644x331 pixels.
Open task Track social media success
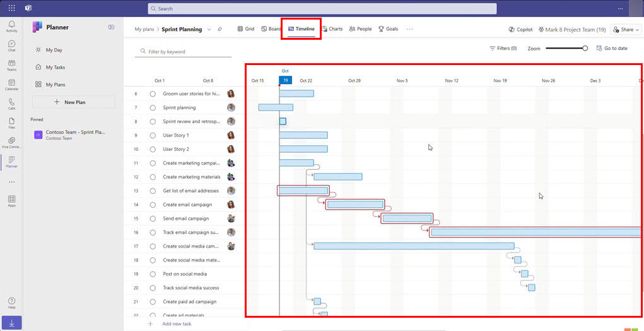(x=191, y=288)
